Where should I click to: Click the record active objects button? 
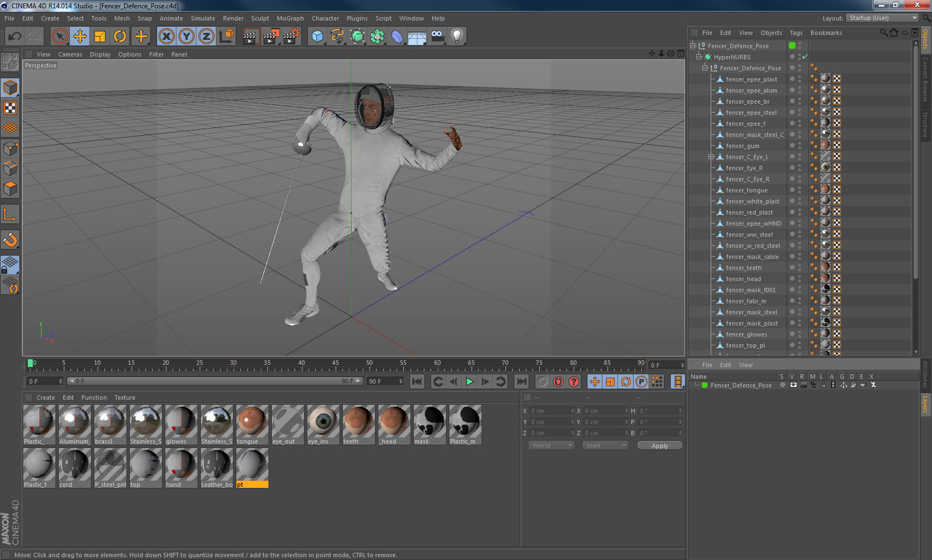tap(543, 381)
